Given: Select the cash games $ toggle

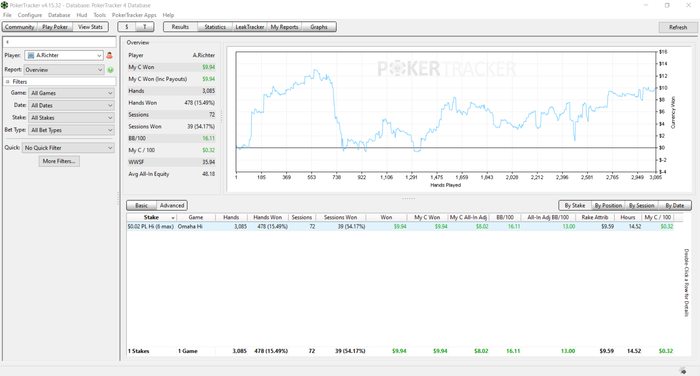Looking at the screenshot, I should pos(127,27).
